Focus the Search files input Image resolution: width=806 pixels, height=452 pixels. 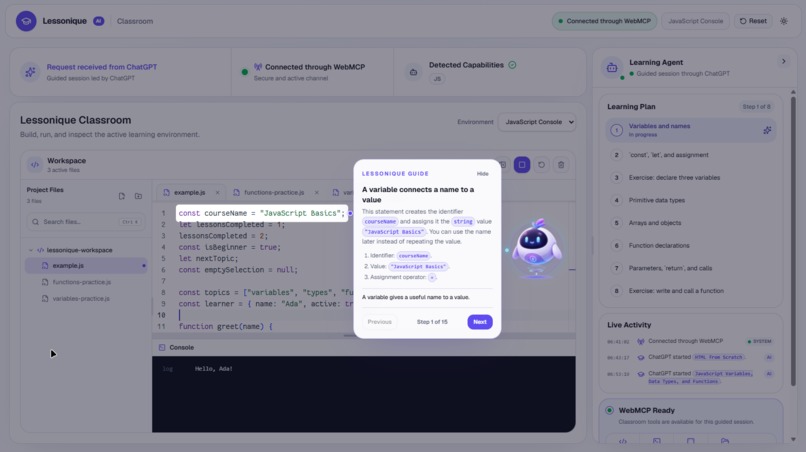pos(86,222)
